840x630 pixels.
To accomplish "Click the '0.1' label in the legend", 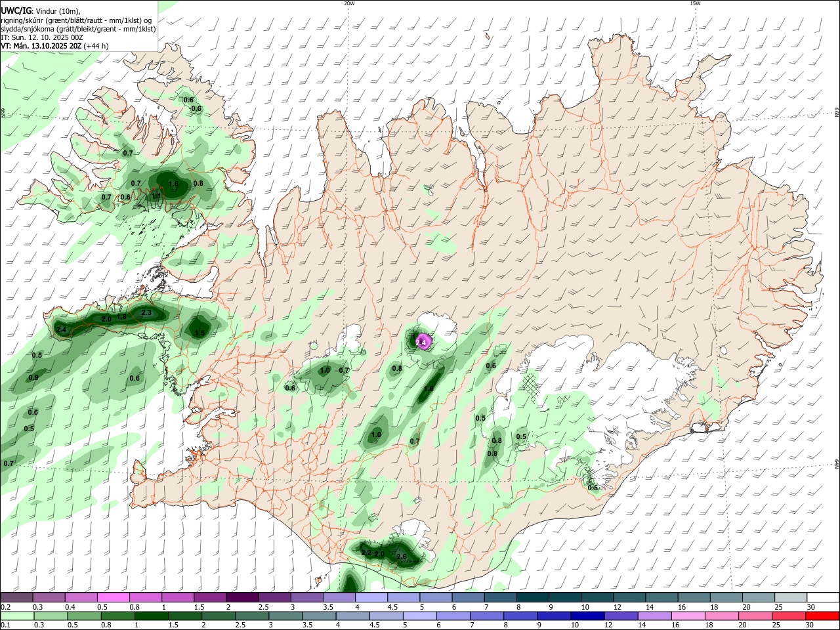I will pos(5,625).
